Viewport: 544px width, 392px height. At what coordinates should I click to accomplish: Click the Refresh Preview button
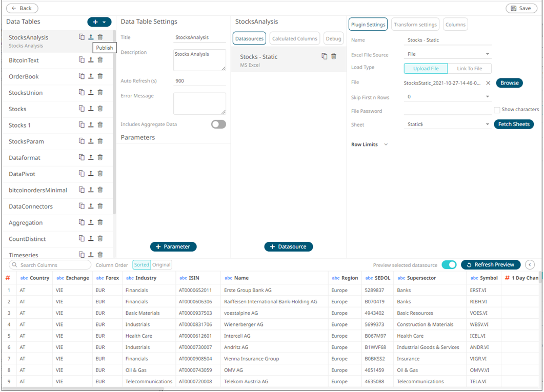tap(490, 265)
